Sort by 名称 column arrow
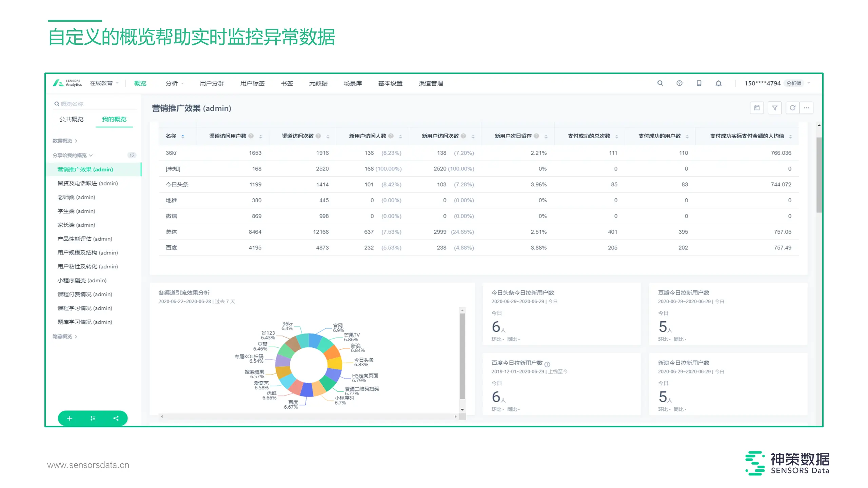Viewport: 868px width, 488px height. (183, 136)
